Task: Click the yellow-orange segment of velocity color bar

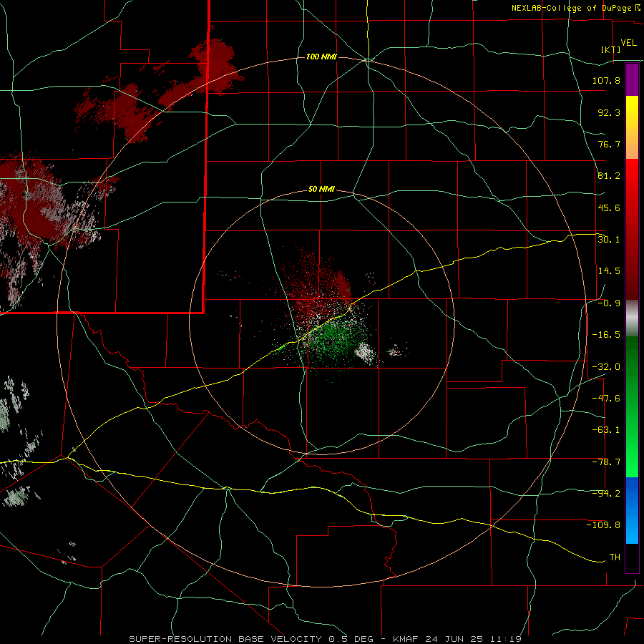Action: [x=632, y=127]
